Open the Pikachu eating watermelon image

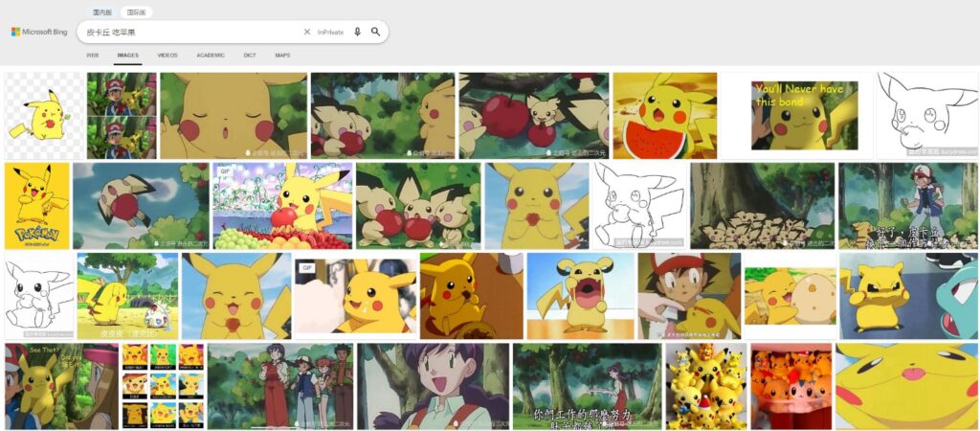coord(664,115)
